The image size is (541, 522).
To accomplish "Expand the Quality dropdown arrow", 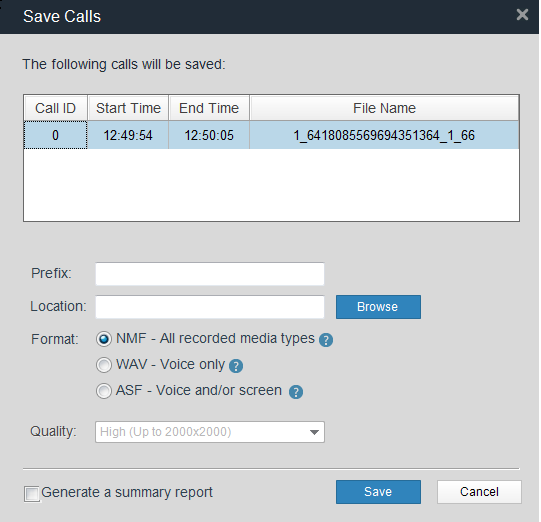I will coord(314,432).
